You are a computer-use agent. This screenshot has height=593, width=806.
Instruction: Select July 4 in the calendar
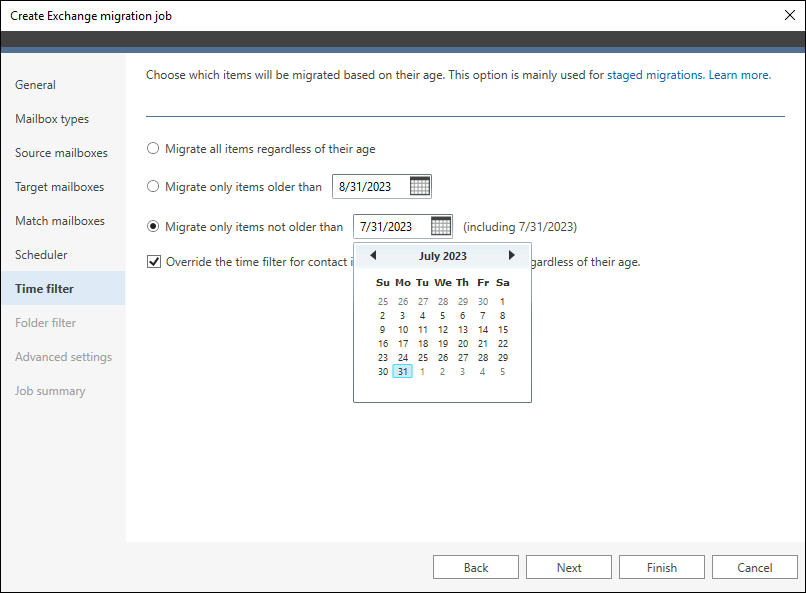(x=423, y=316)
